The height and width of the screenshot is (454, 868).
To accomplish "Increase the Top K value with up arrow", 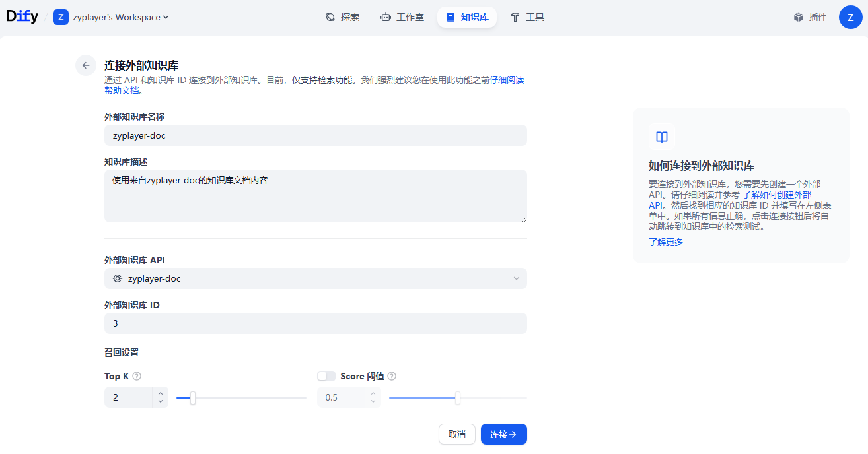I will click(x=161, y=393).
